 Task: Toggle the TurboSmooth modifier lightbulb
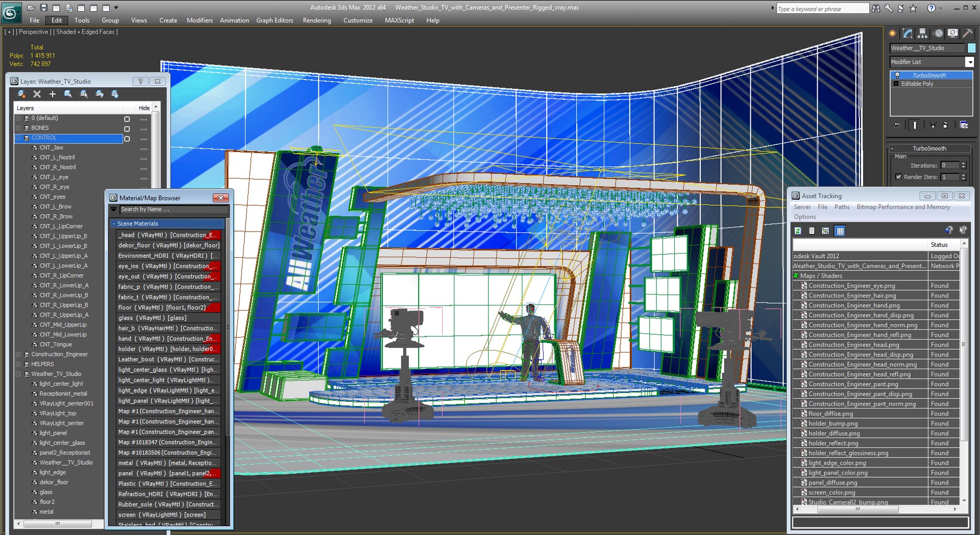(897, 75)
